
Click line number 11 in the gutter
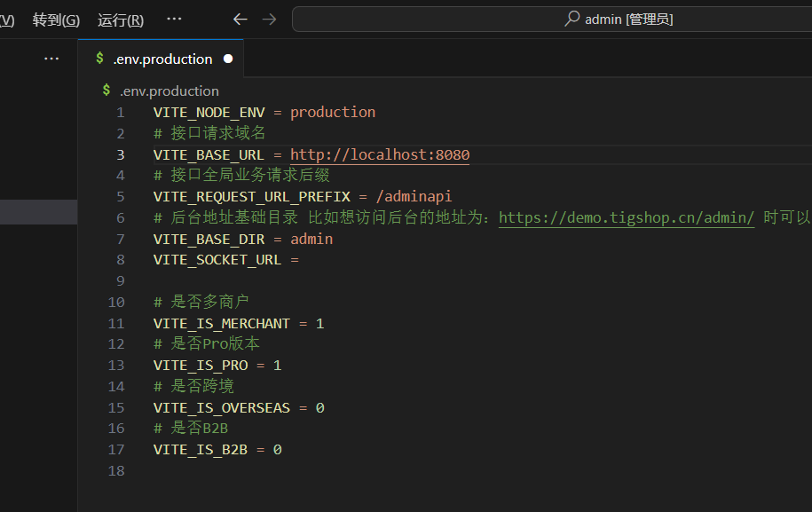(116, 324)
